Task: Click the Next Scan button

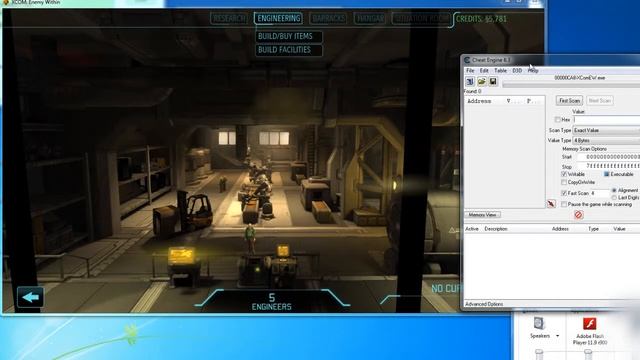Action: 600,100
